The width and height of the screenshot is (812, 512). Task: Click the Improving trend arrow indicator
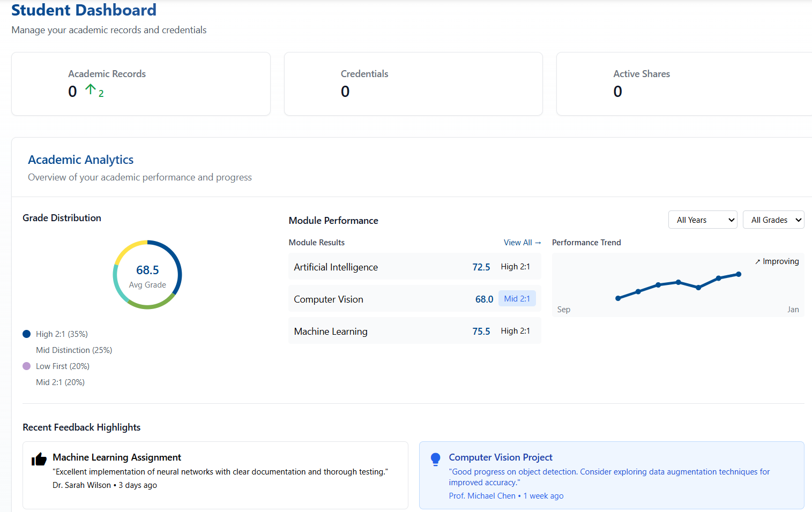757,262
